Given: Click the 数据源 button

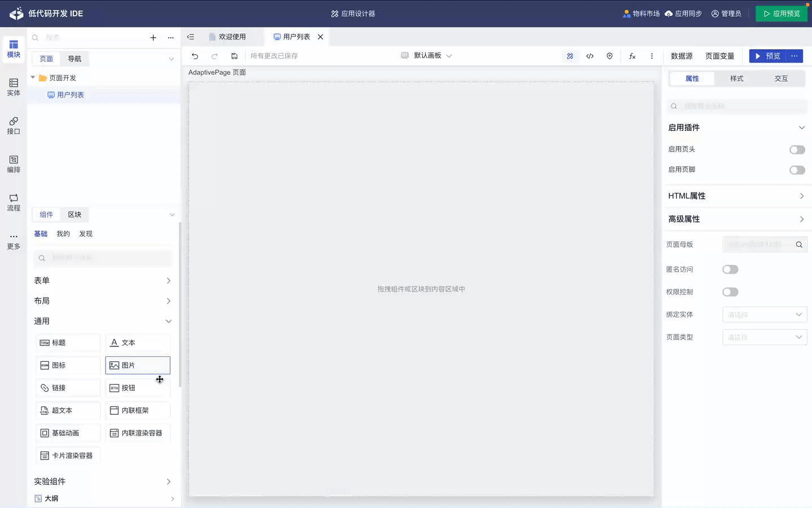Looking at the screenshot, I should (681, 56).
